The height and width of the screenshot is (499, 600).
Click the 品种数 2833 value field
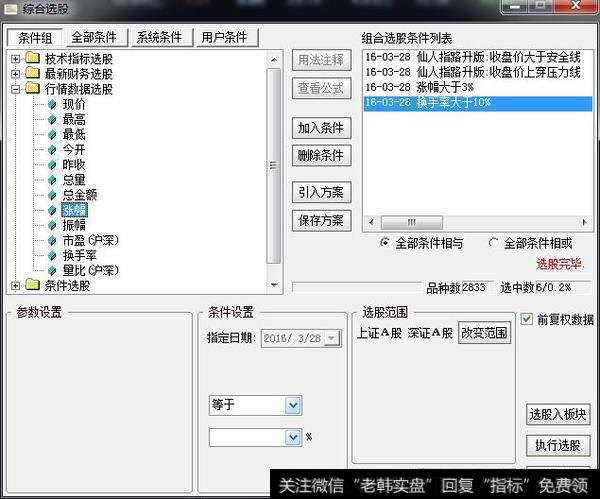tap(477, 287)
